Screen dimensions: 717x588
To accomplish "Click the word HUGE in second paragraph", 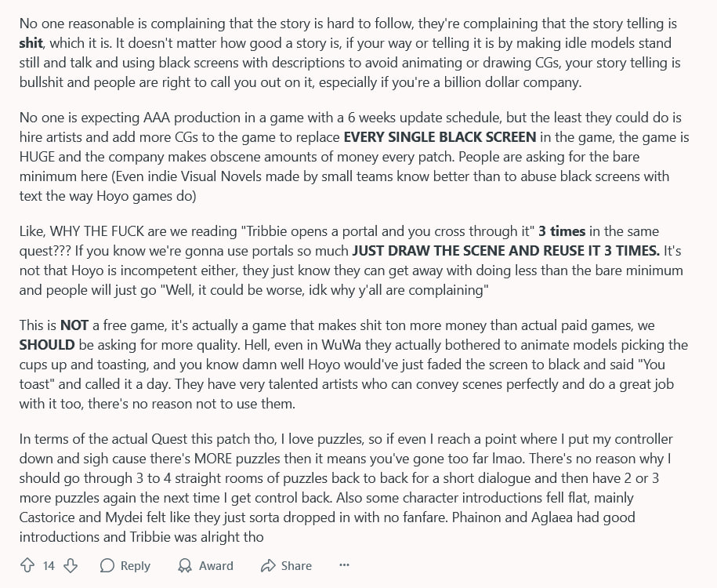I will click(37, 157).
